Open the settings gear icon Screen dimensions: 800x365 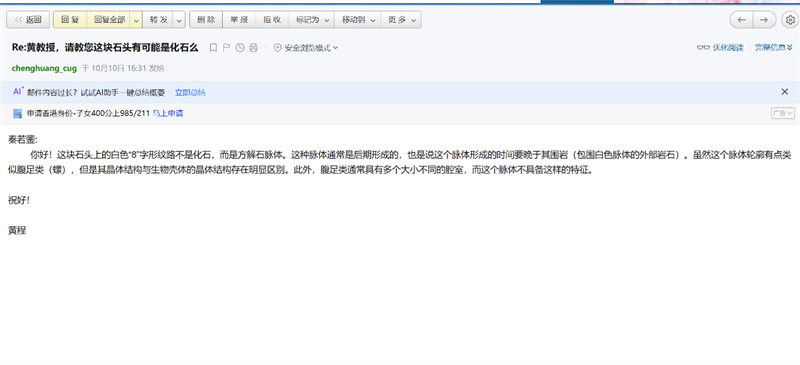click(790, 20)
